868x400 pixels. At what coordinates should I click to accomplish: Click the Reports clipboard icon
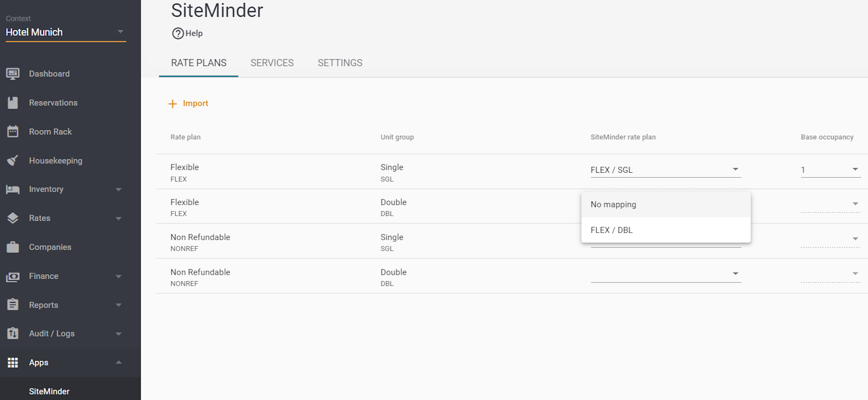tap(13, 305)
